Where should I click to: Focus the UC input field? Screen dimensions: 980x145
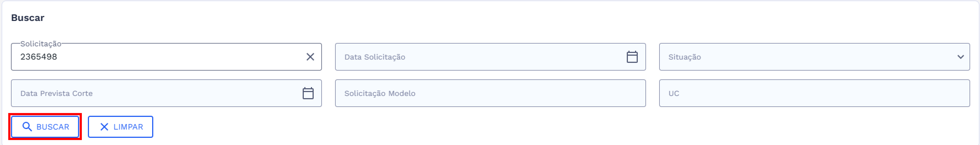point(814,93)
